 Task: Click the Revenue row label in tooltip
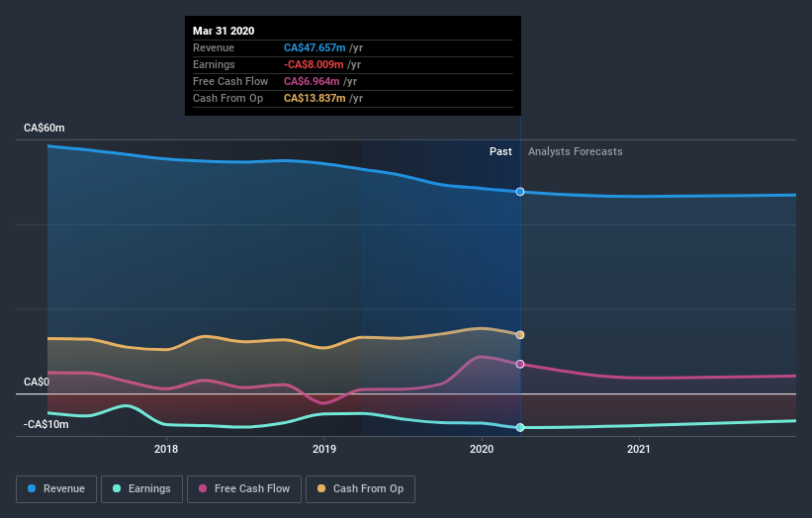click(x=214, y=47)
